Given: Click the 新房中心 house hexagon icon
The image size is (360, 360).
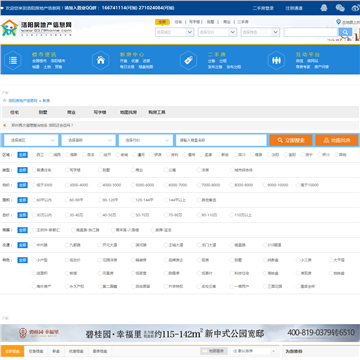Looking at the screenshot, I should click(x=101, y=60).
